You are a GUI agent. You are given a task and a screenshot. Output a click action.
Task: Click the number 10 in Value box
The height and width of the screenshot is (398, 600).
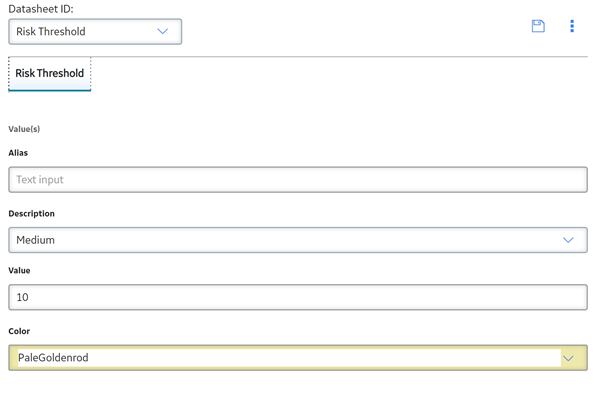[22, 297]
